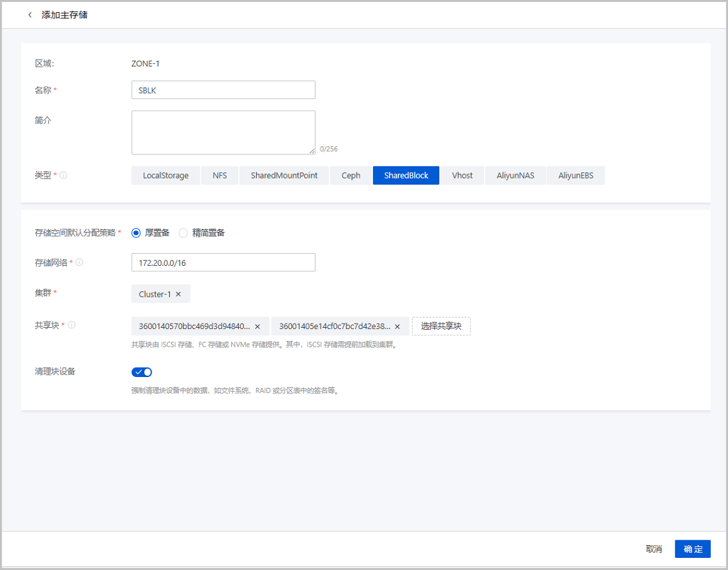Screen dimensions: 728x570
Task: Click 取消 to cancel the form
Action: (x=654, y=548)
